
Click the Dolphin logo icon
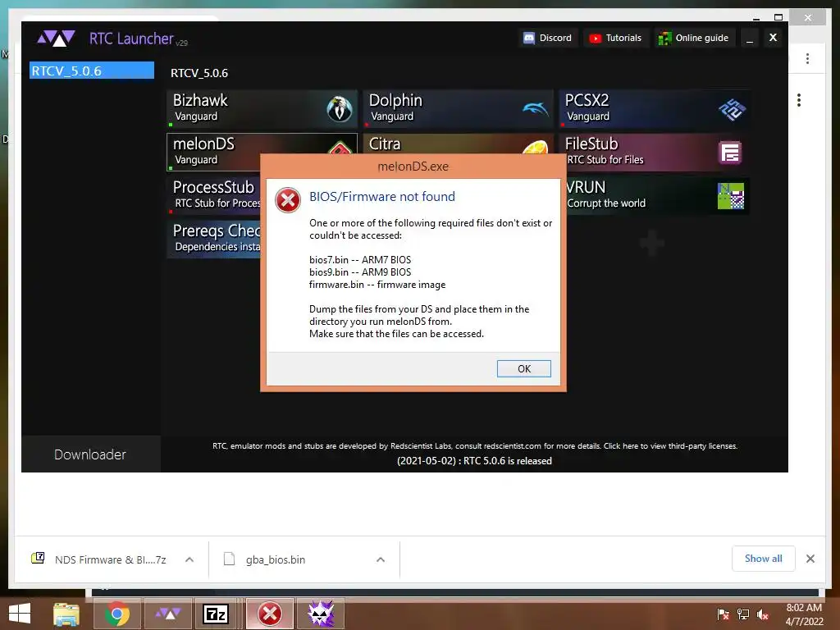(x=535, y=109)
